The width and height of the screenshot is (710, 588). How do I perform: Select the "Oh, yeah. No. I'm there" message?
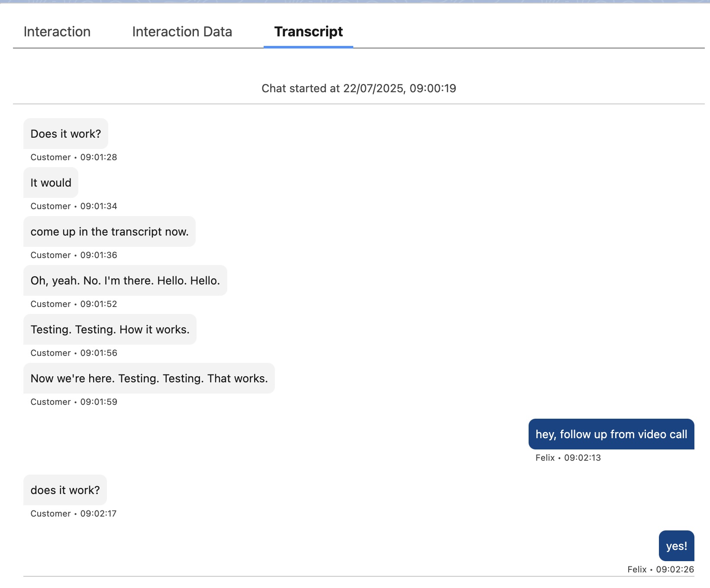coord(125,281)
